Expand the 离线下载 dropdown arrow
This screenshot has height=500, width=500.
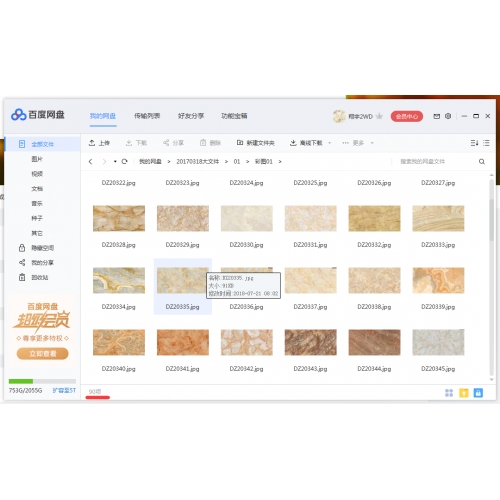click(x=330, y=143)
